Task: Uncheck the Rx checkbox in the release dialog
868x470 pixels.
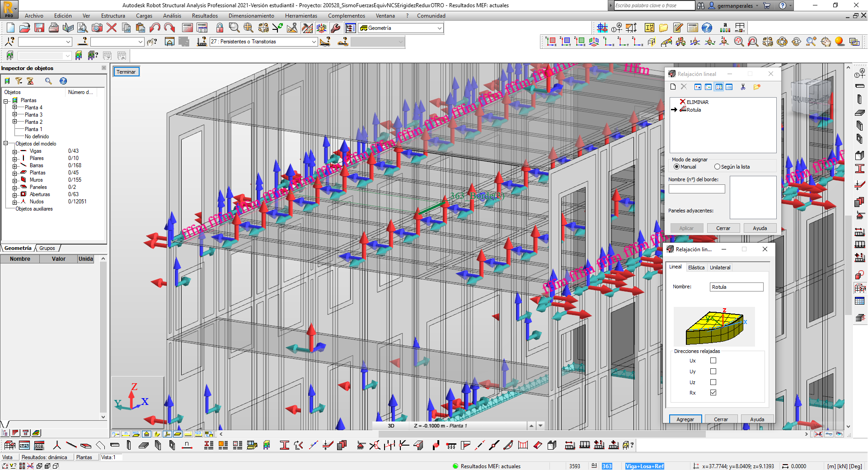Action: pyautogui.click(x=713, y=392)
